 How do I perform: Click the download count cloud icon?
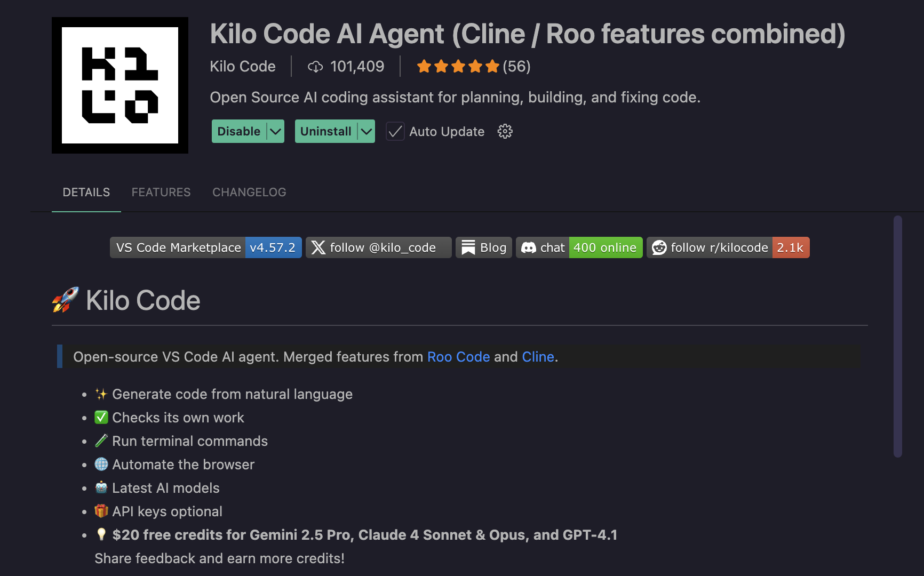coord(316,66)
